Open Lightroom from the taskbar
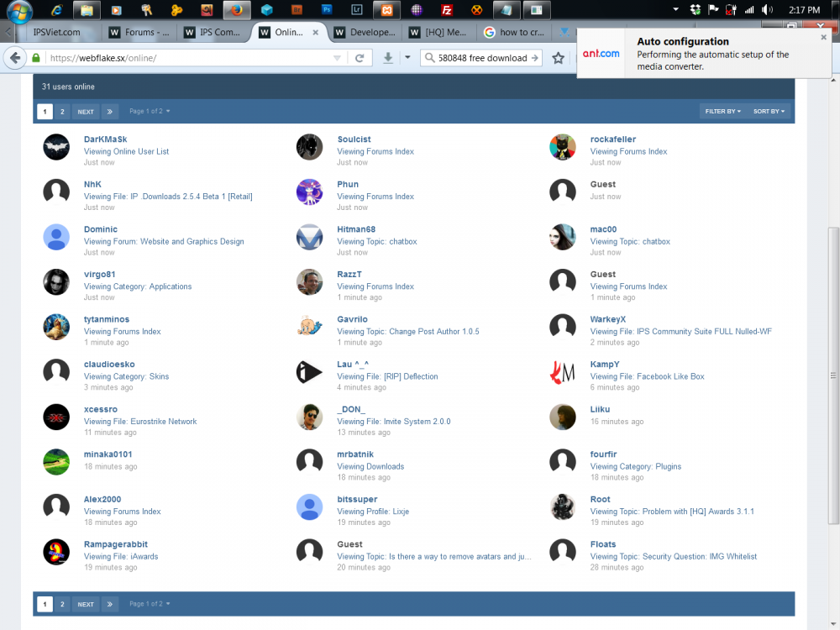The image size is (840, 630). pyautogui.click(x=356, y=11)
